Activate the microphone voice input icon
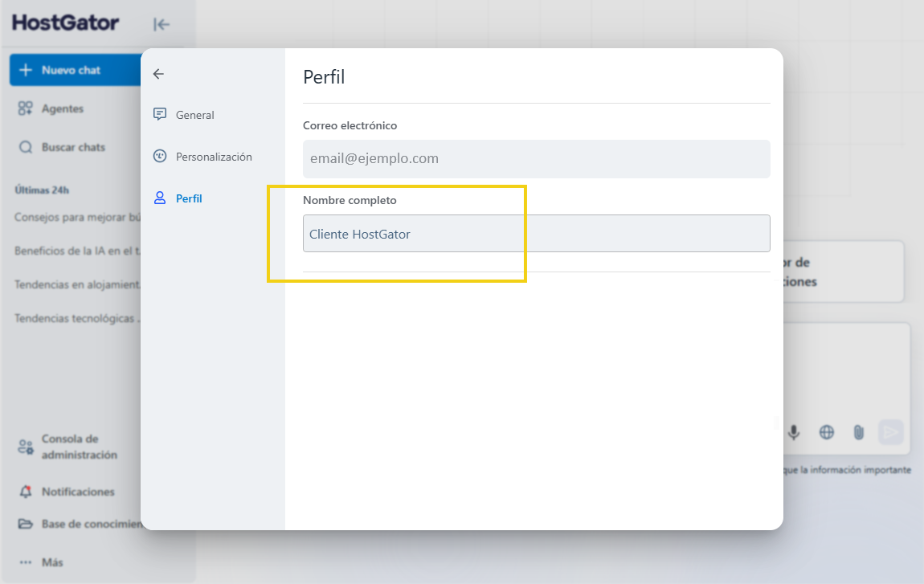The height and width of the screenshot is (584, 924). coord(794,432)
